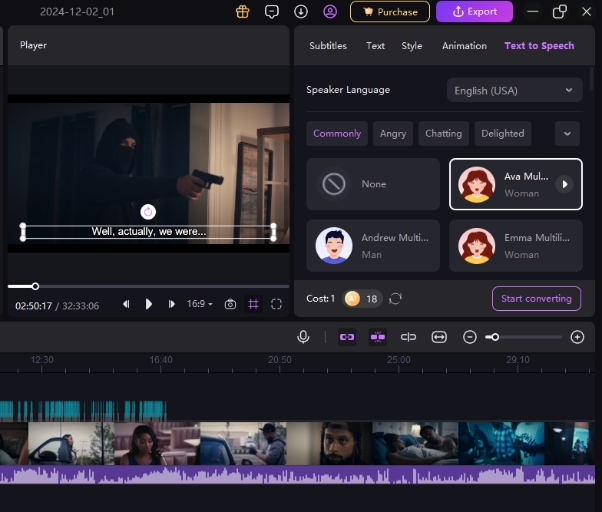This screenshot has width=602, height=512.
Task: Step back one frame
Action: click(x=126, y=304)
